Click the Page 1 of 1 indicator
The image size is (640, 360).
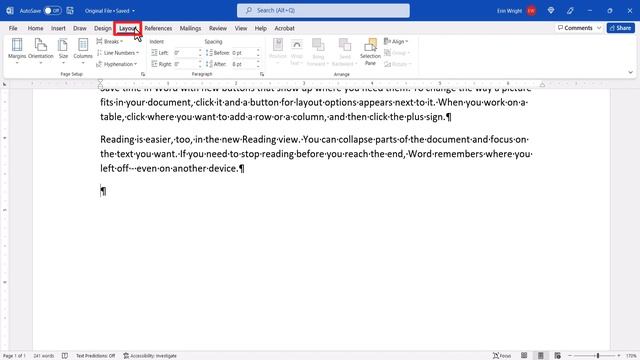(14, 356)
